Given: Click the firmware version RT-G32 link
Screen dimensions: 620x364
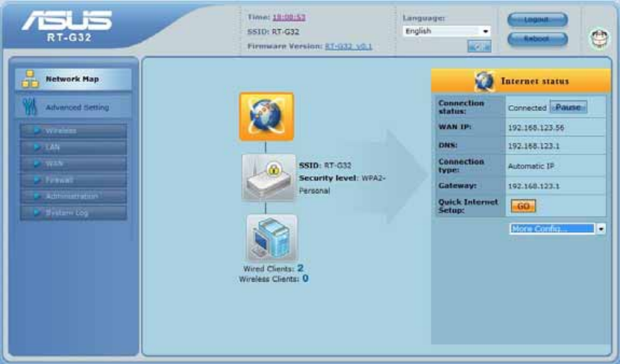Looking at the screenshot, I should click(348, 46).
